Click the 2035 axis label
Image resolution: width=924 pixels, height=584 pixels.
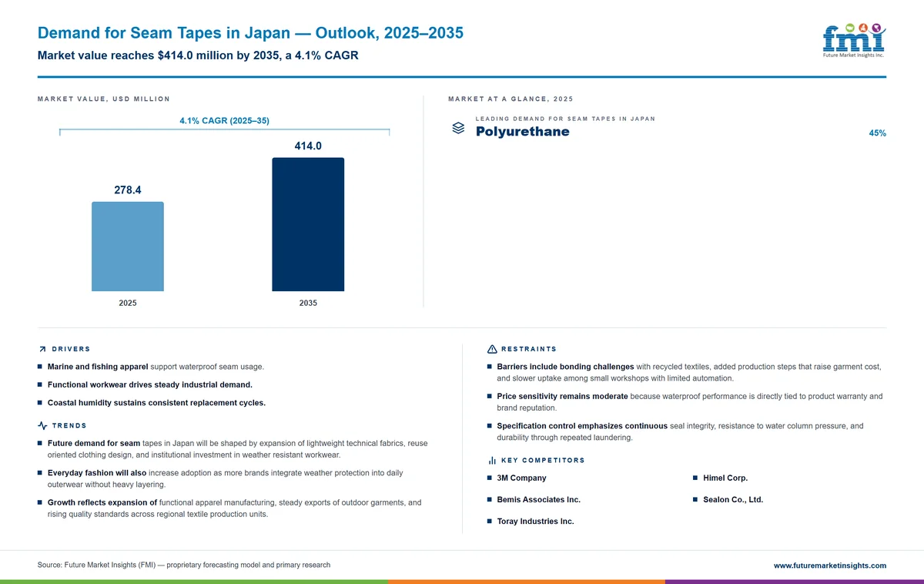coord(308,303)
